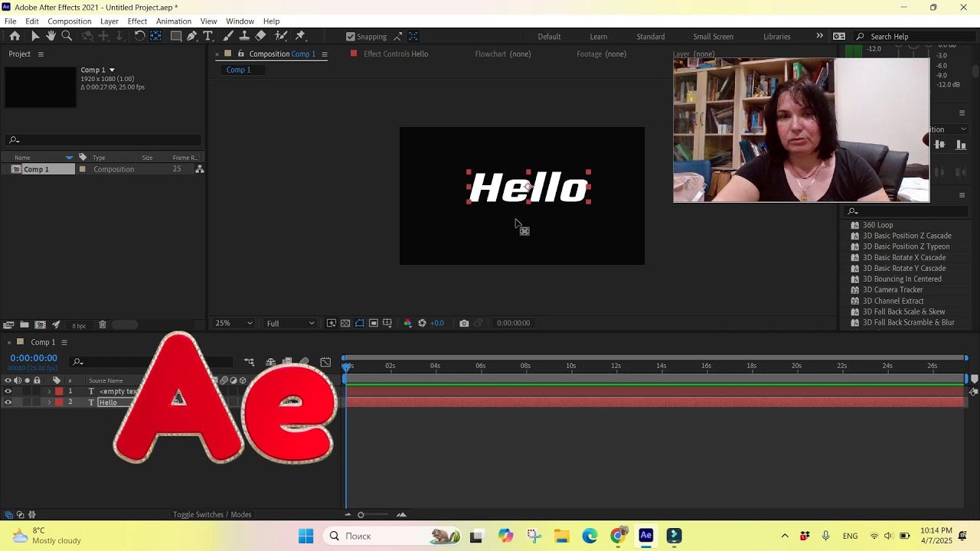Click the timeline current time 0:00:00:00
Screen dimensions: 980x551
point(34,358)
